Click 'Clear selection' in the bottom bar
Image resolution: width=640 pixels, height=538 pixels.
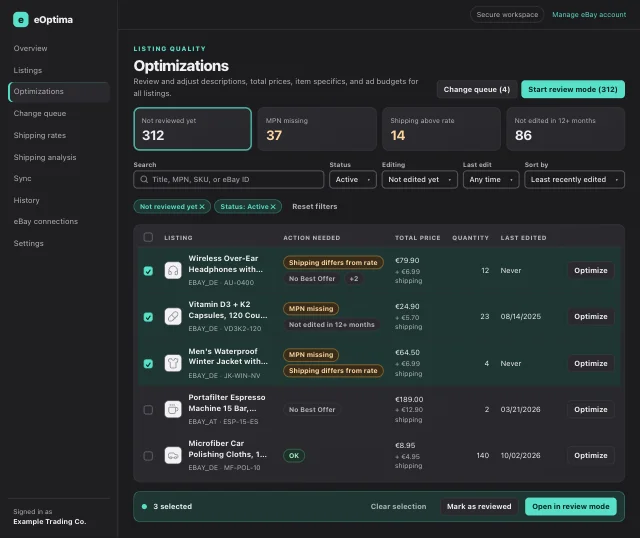(398, 507)
